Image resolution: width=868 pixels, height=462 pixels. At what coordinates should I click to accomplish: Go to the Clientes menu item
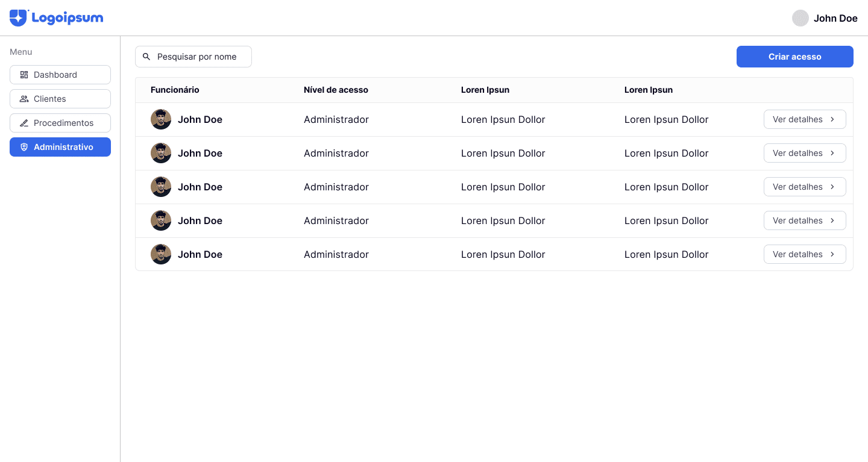click(60, 99)
